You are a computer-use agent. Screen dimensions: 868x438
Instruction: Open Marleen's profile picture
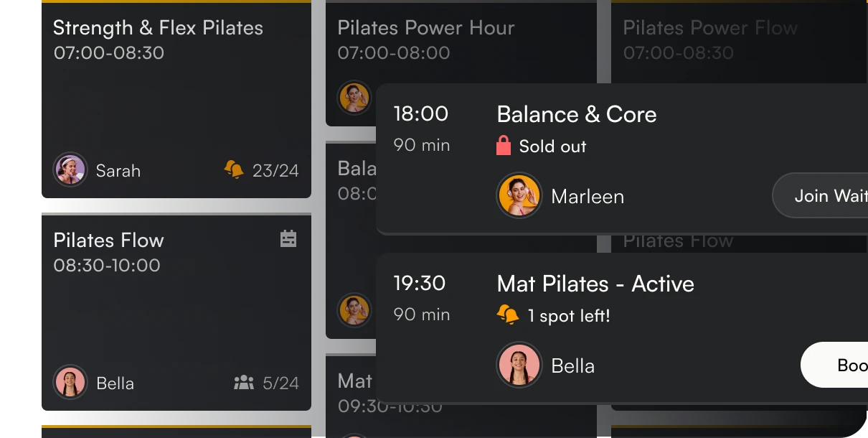click(x=519, y=195)
